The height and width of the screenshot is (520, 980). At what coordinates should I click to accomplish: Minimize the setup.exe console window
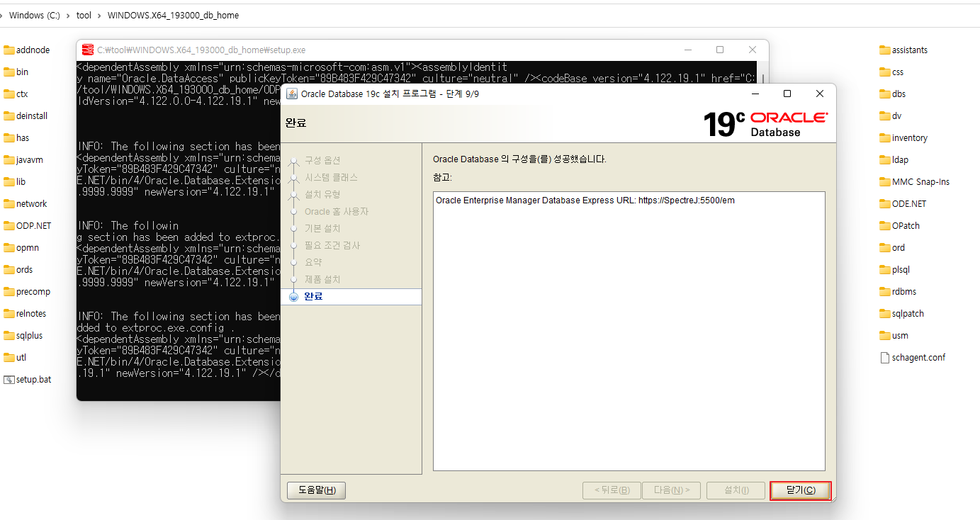[687, 50]
